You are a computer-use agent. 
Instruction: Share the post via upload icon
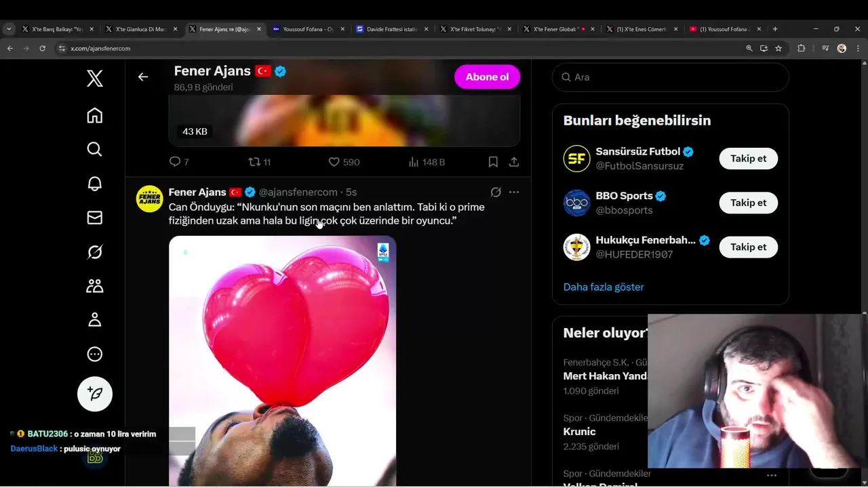click(514, 162)
